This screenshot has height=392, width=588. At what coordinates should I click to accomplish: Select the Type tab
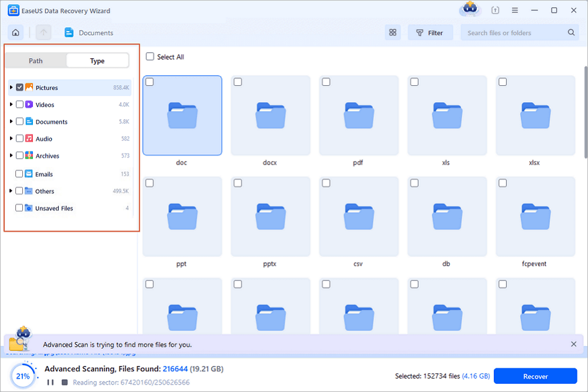click(x=97, y=61)
